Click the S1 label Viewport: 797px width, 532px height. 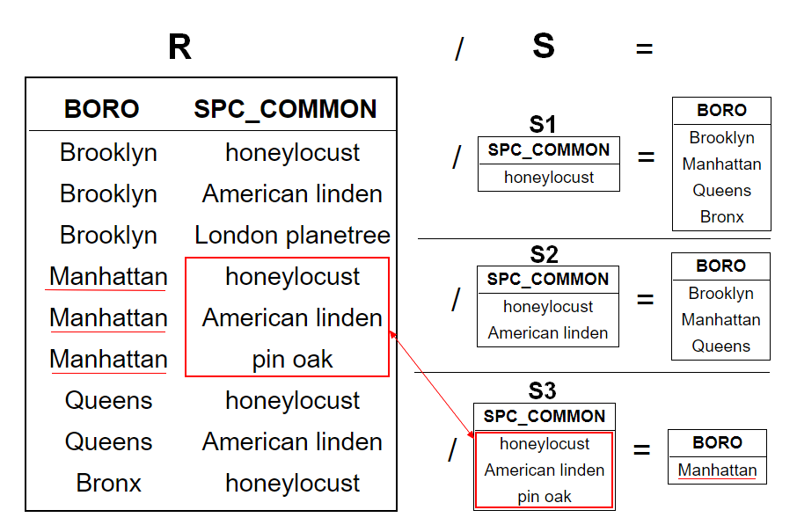543,124
